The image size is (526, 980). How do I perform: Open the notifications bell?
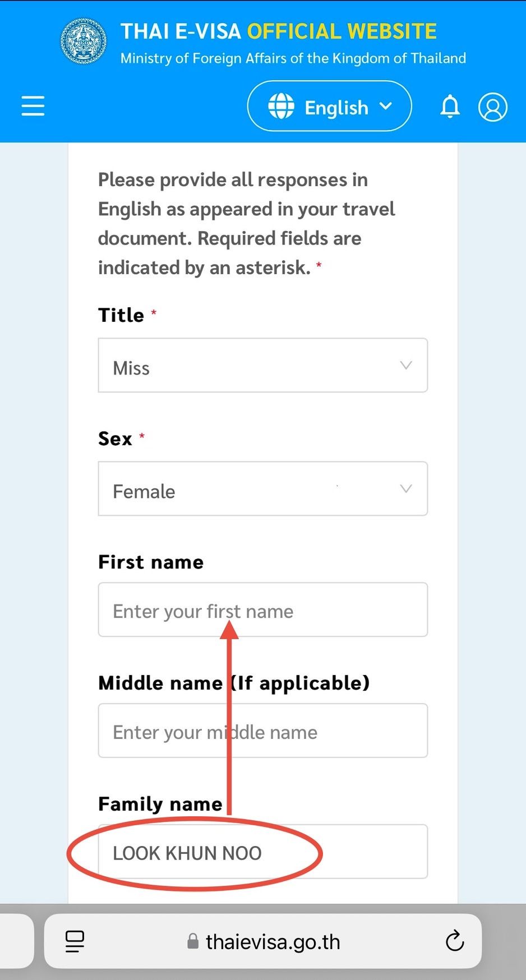click(x=450, y=107)
